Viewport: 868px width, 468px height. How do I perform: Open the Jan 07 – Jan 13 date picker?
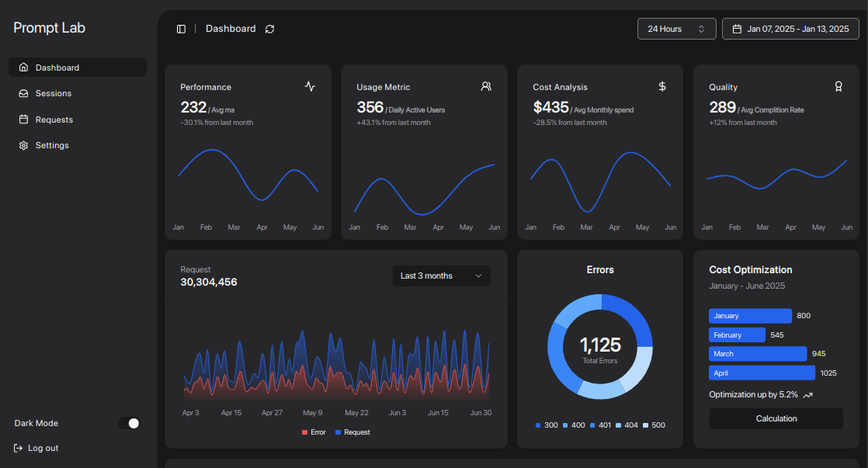point(790,28)
